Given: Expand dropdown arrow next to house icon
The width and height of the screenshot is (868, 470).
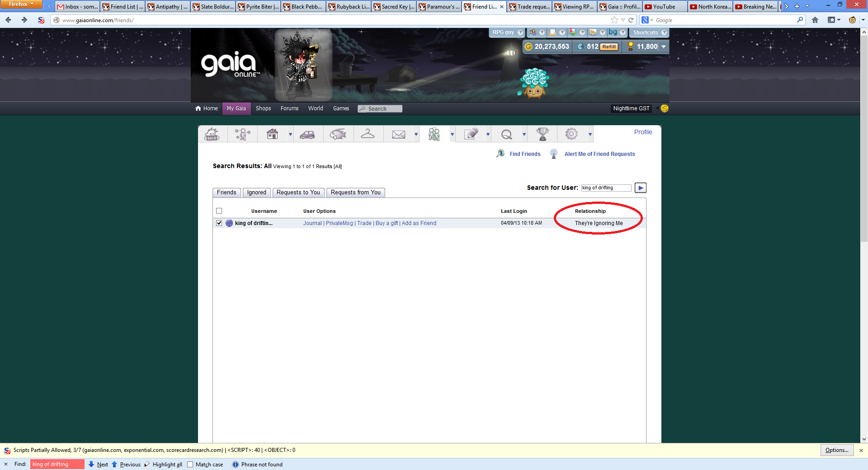Looking at the screenshot, I should 290,135.
